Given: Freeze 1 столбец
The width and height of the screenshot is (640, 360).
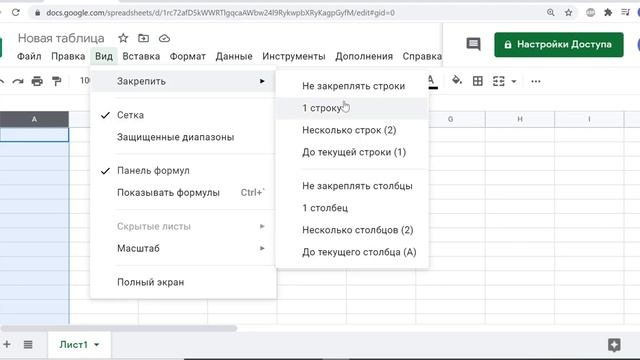Looking at the screenshot, I should (352, 208).
